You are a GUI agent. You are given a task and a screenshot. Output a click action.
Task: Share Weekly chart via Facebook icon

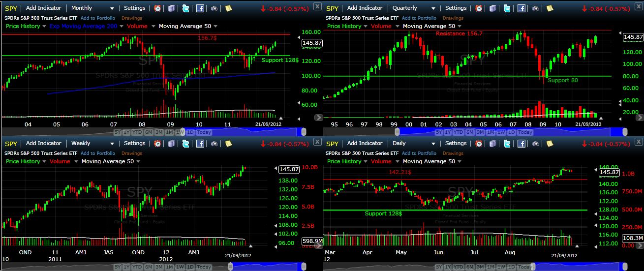tap(200, 144)
